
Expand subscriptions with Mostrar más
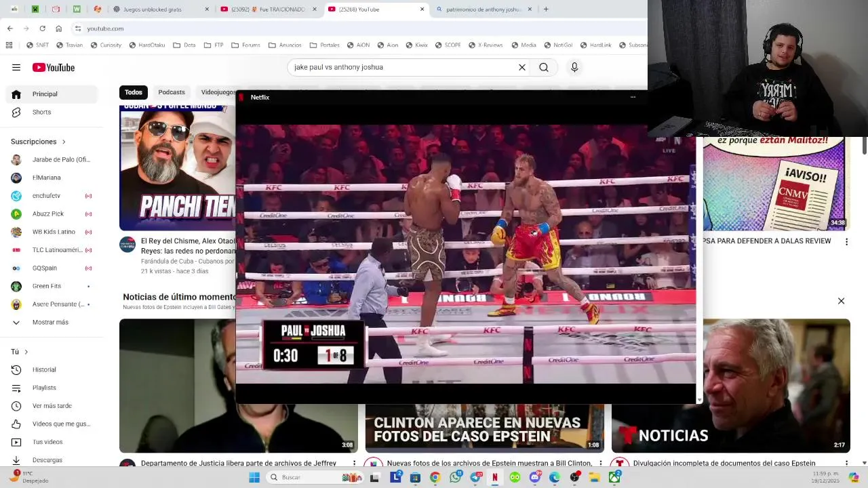(52, 322)
